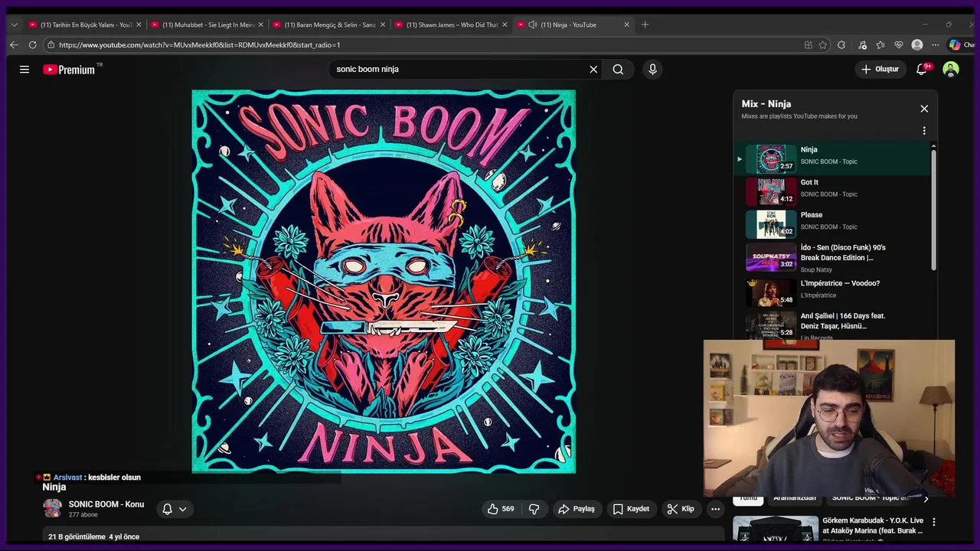
Task: Select the SONIC BOOM - Topic filter chip
Action: pos(871,498)
